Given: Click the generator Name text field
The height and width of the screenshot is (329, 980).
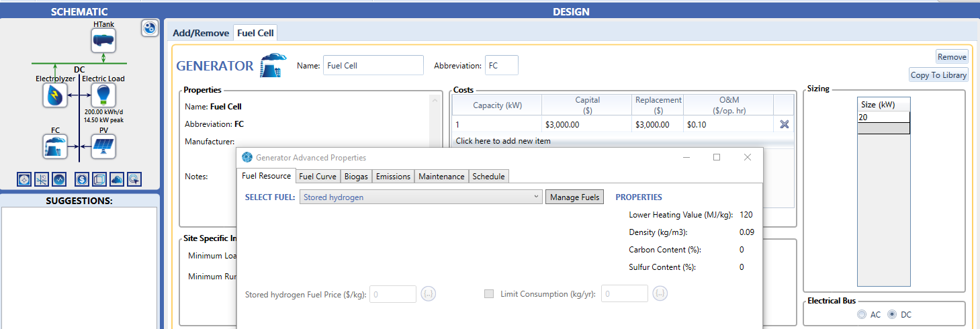Looking at the screenshot, I should (373, 65).
